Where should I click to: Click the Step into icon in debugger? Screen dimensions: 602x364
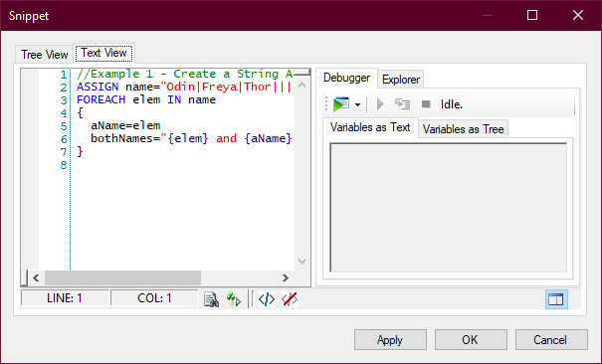402,104
